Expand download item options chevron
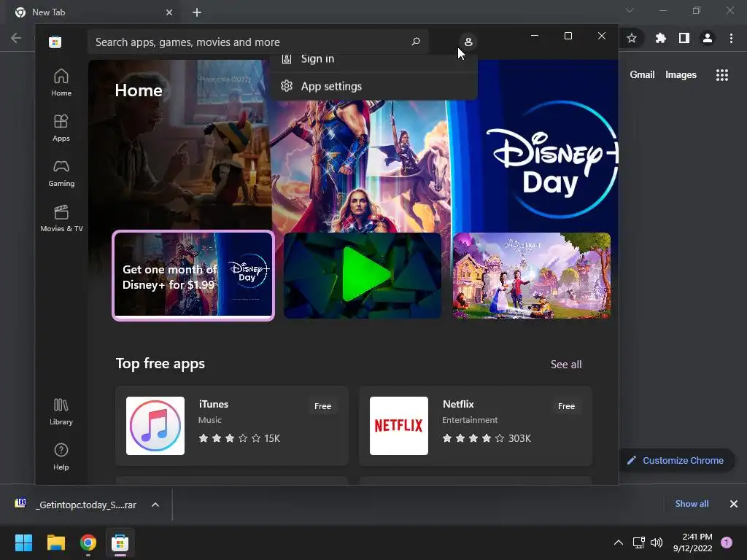The height and width of the screenshot is (560, 747). click(155, 505)
